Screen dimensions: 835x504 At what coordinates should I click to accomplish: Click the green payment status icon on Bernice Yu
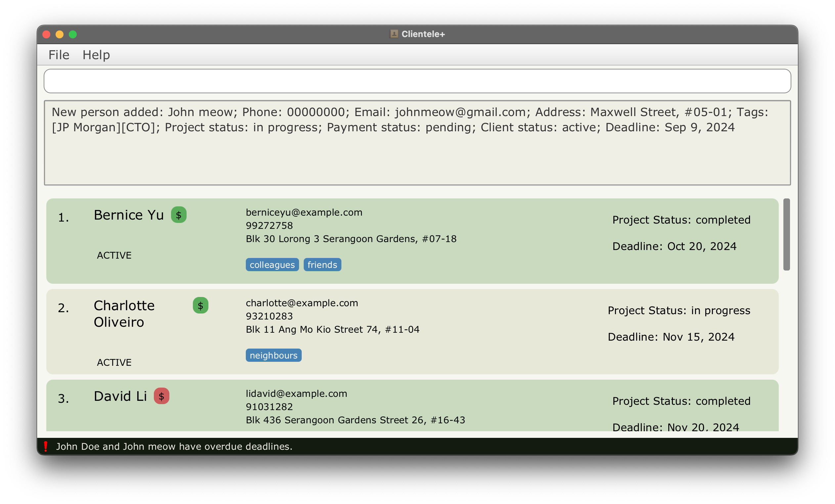[x=179, y=215]
